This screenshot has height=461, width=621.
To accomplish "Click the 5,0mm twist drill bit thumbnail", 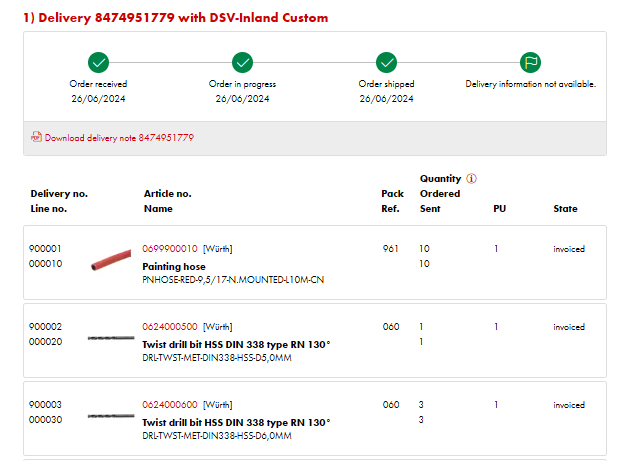I will tap(111, 339).
